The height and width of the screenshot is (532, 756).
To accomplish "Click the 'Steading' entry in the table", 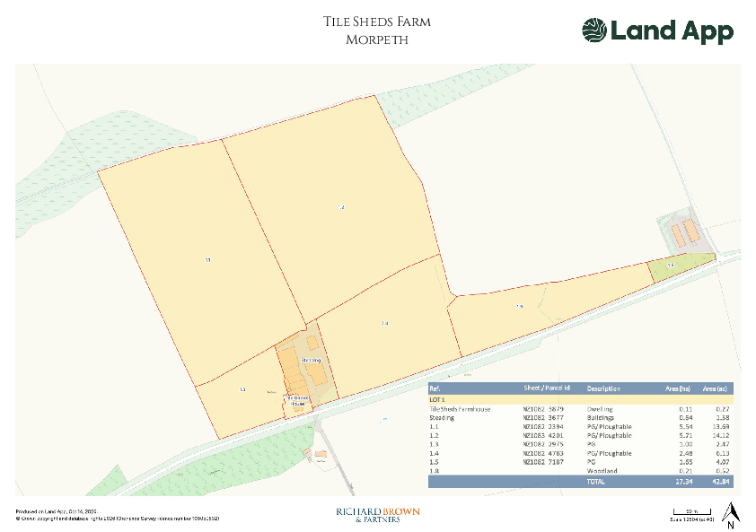I will (x=442, y=418).
